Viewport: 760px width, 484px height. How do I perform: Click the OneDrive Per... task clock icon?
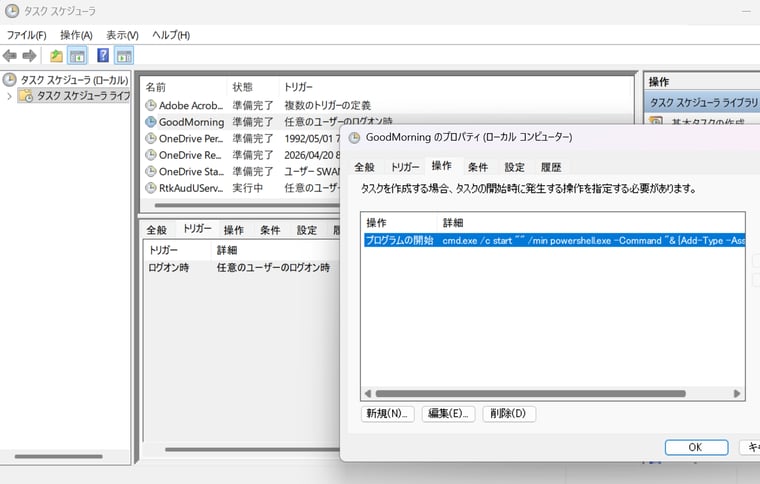tap(151, 138)
